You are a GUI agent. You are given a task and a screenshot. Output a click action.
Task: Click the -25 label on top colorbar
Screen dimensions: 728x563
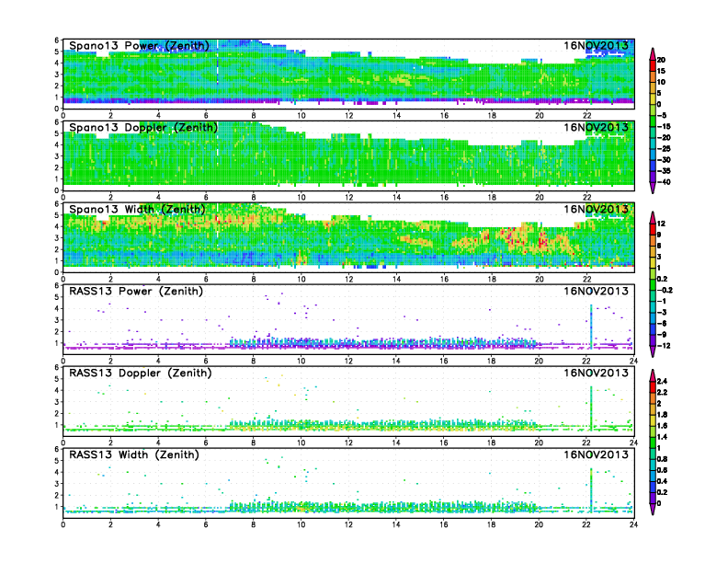click(664, 149)
